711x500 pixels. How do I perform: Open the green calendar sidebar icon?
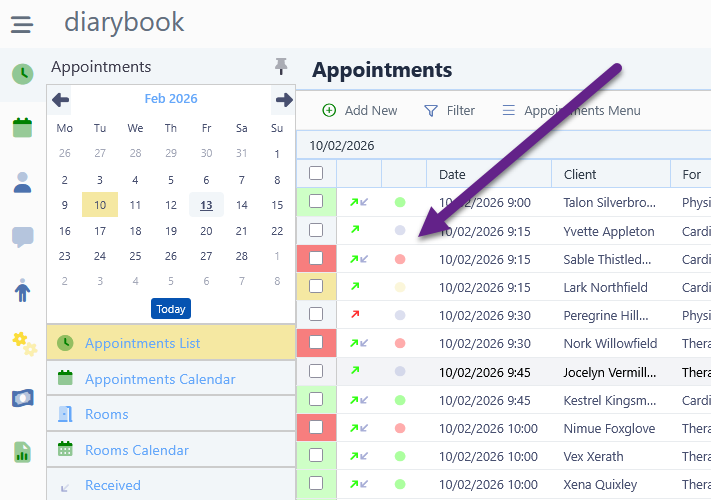(x=22, y=128)
